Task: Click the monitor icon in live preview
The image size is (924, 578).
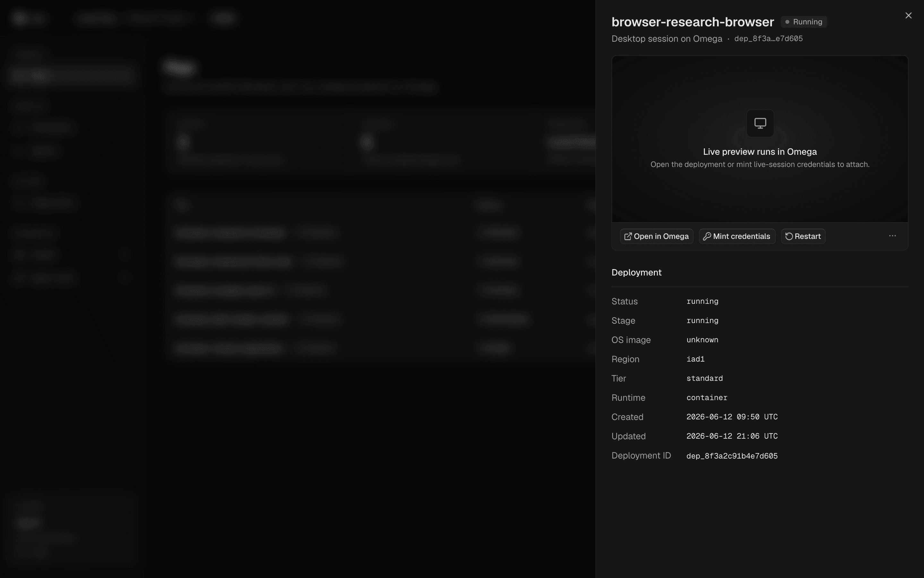Action: point(760,123)
